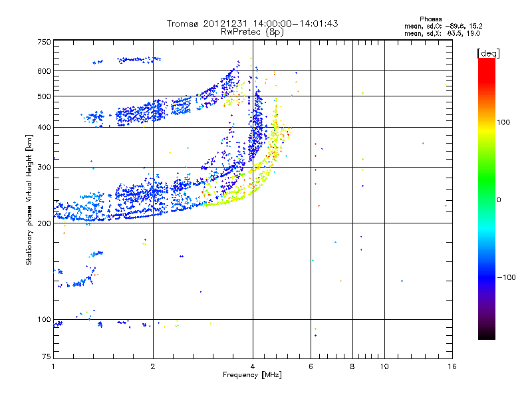Click the plot title "Tromsø 20121231 14:00:00-14:01:43"
The image size is (532, 399).
(x=252, y=23)
